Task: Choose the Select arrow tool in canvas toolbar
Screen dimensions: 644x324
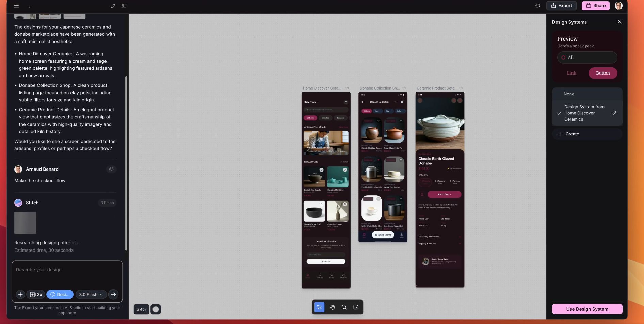Action: tap(319, 307)
